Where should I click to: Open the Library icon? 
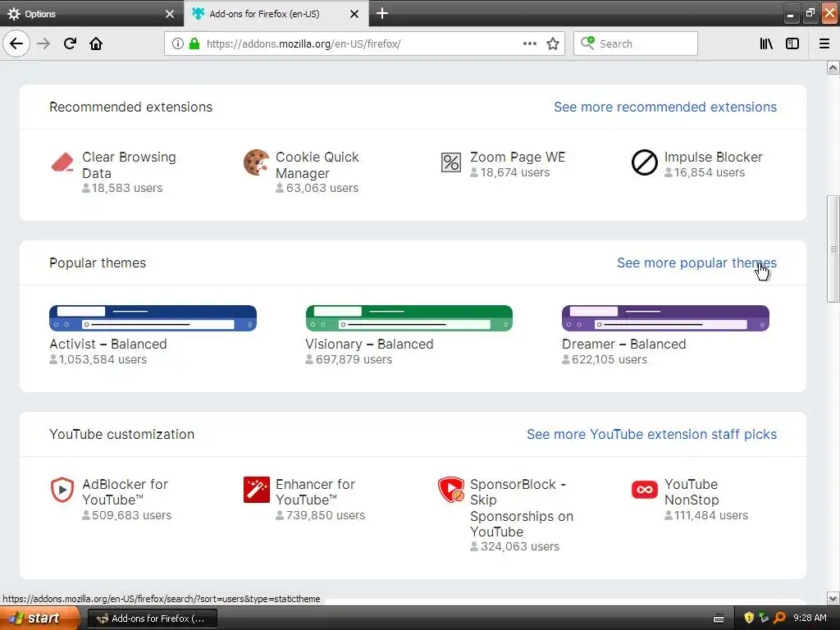[x=766, y=43]
